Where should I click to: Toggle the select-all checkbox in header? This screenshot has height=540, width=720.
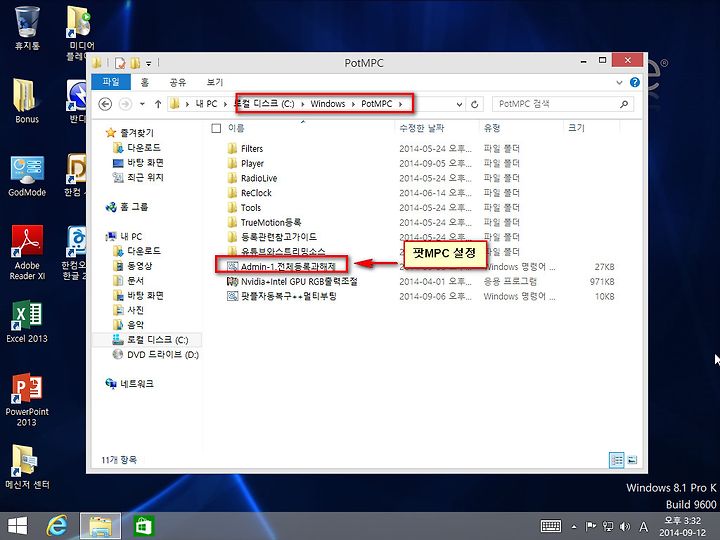coord(216,128)
